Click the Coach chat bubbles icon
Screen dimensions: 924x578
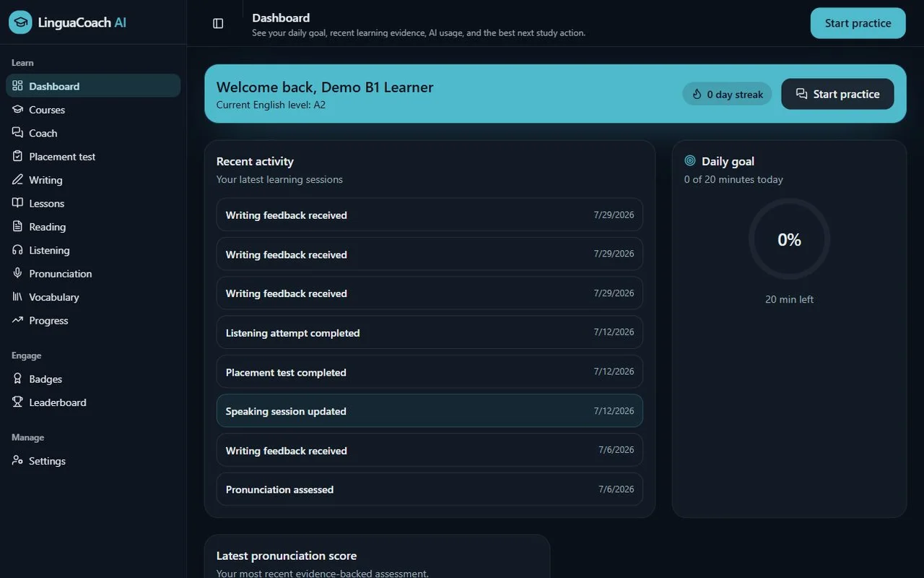click(17, 133)
